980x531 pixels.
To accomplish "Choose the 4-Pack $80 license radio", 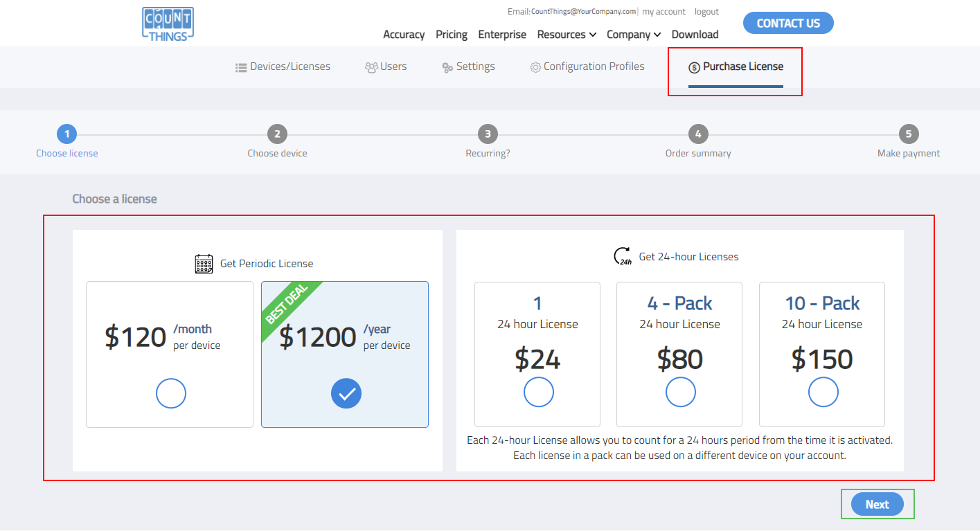I will click(680, 392).
